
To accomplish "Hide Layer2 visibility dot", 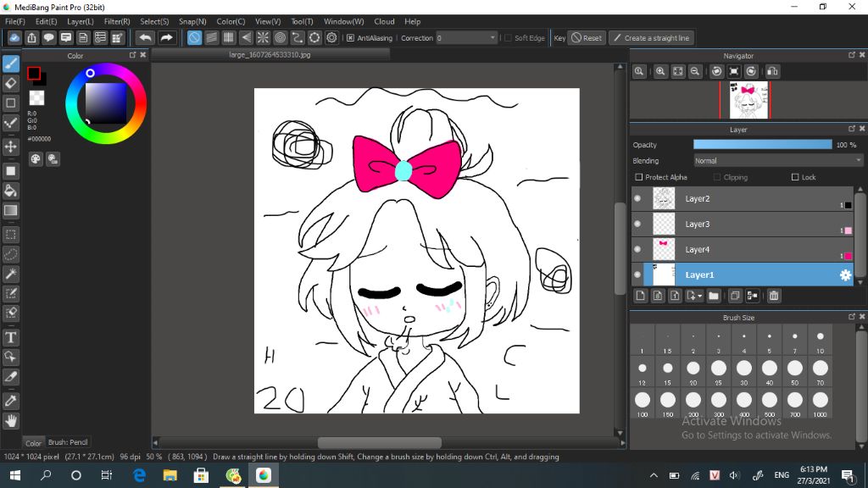I will (x=637, y=198).
